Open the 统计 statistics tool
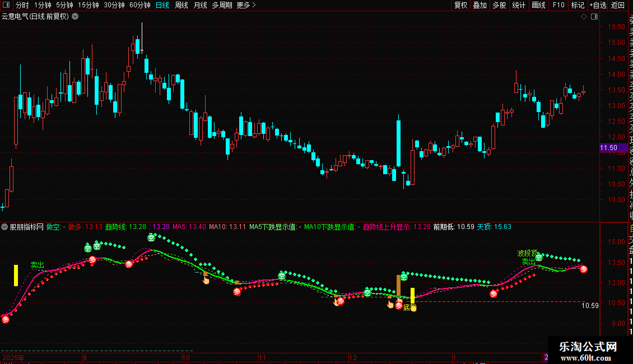 [519, 5]
